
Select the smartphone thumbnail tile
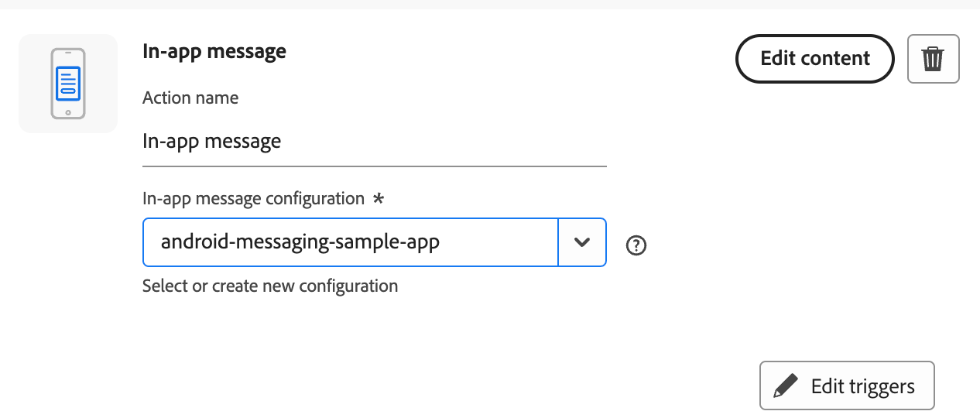coord(68,84)
